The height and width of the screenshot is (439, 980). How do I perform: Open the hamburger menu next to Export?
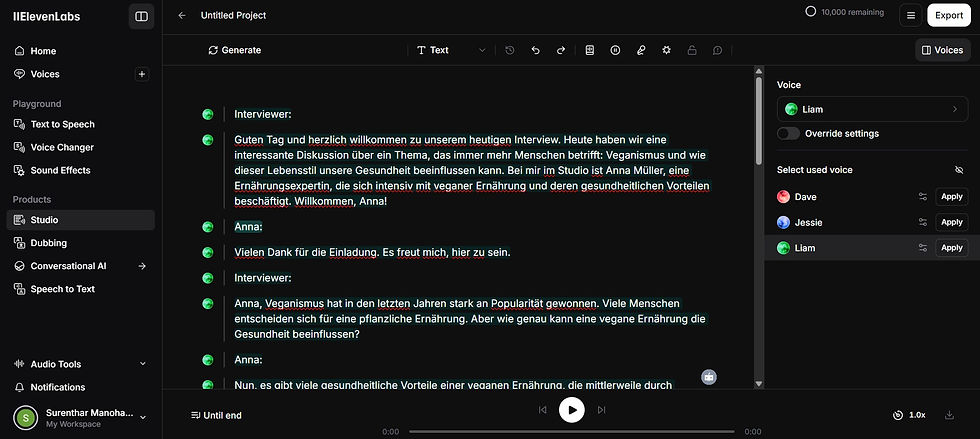(x=911, y=16)
